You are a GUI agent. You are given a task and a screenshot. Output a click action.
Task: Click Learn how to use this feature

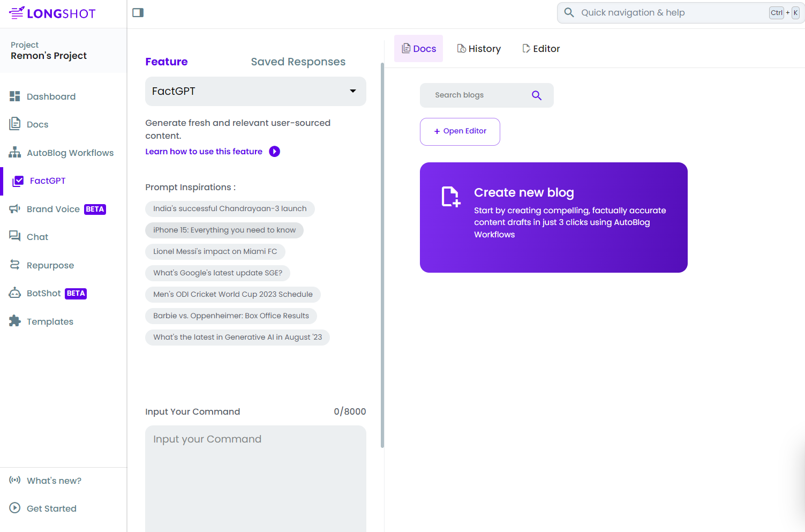[204, 151]
